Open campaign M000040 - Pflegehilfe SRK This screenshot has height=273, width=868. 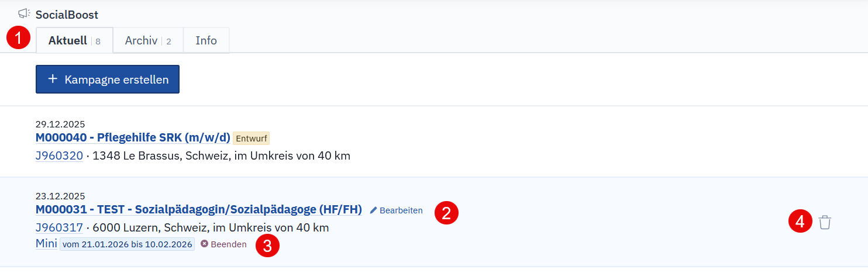pyautogui.click(x=133, y=138)
